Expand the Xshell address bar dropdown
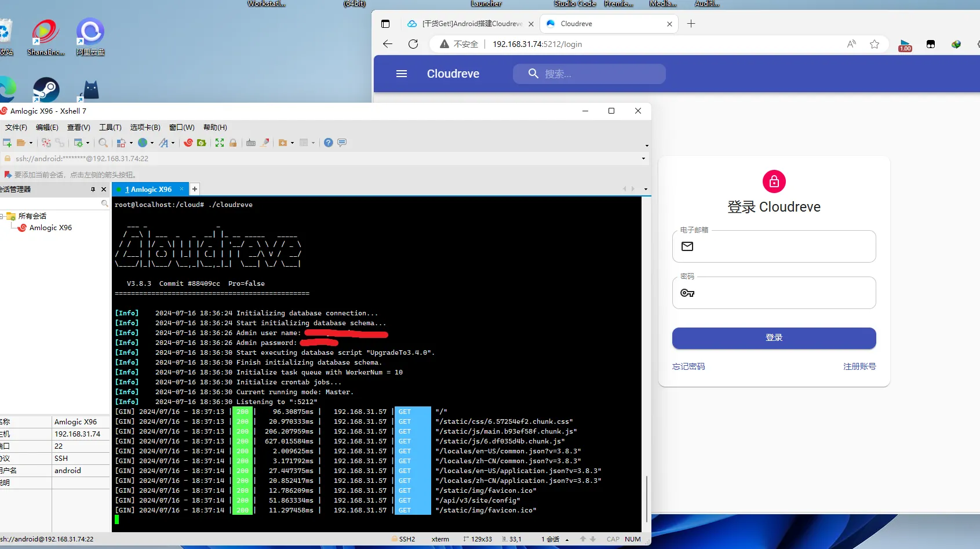This screenshot has width=980, height=549. pos(643,158)
